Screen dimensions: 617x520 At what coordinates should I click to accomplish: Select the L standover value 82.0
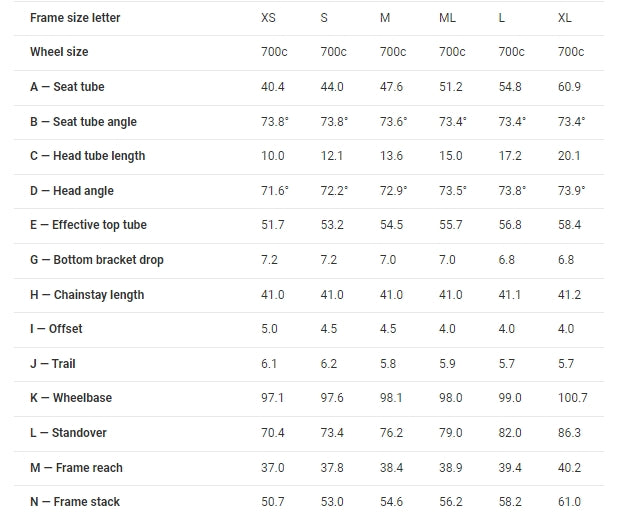pyautogui.click(x=511, y=433)
